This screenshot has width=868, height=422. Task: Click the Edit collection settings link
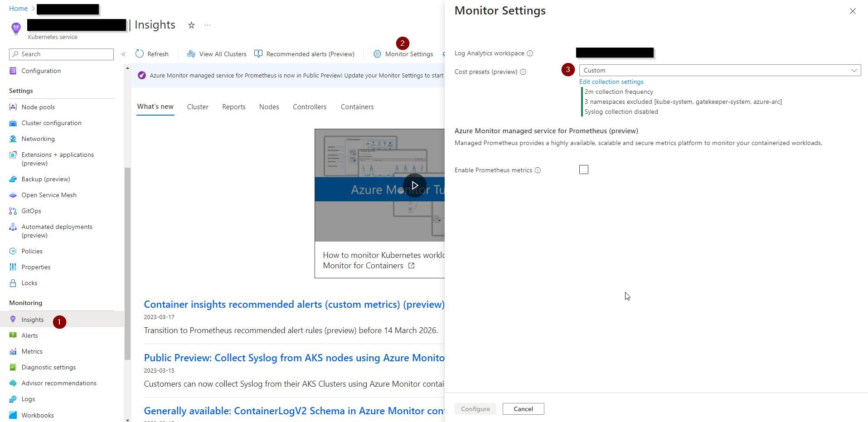611,82
